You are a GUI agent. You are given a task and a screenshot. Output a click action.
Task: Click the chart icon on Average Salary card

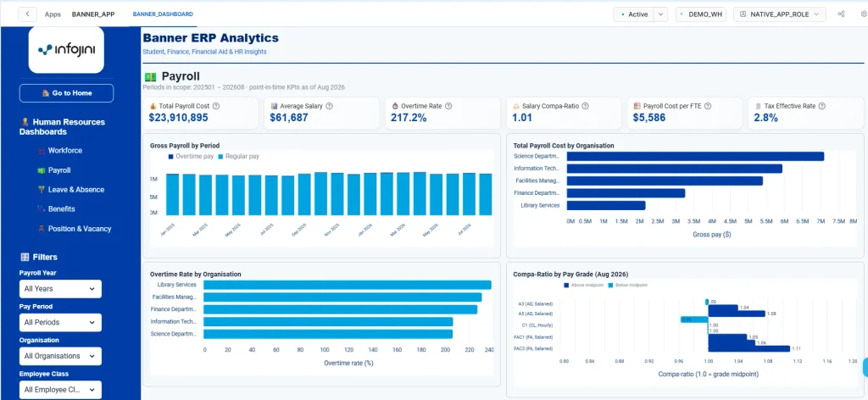click(274, 106)
